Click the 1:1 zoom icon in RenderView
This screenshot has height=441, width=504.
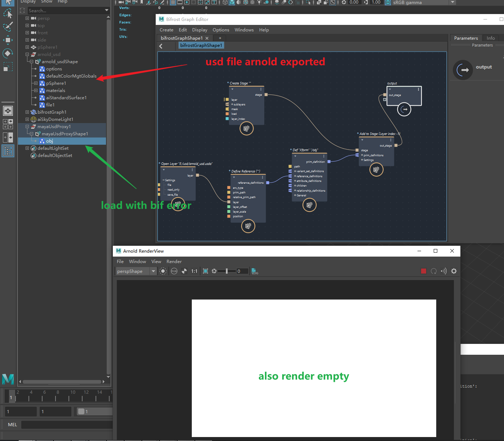click(x=194, y=271)
